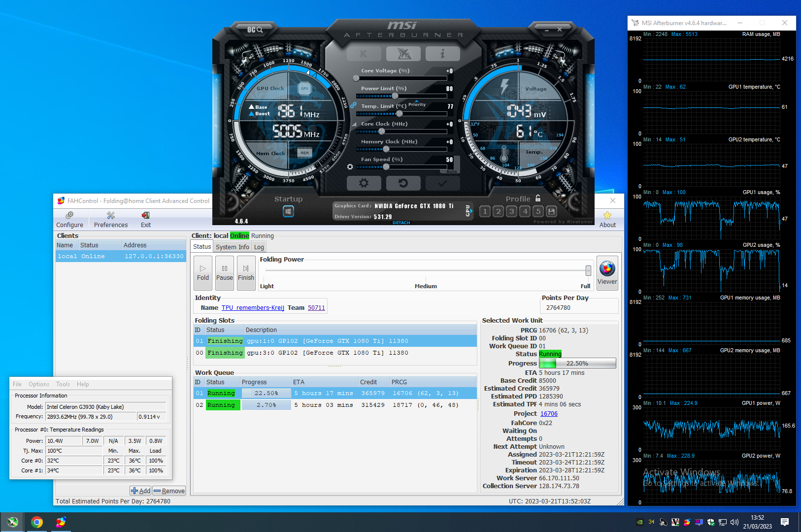801x532 pixels.
Task: Select the local client row
Action: click(x=121, y=256)
